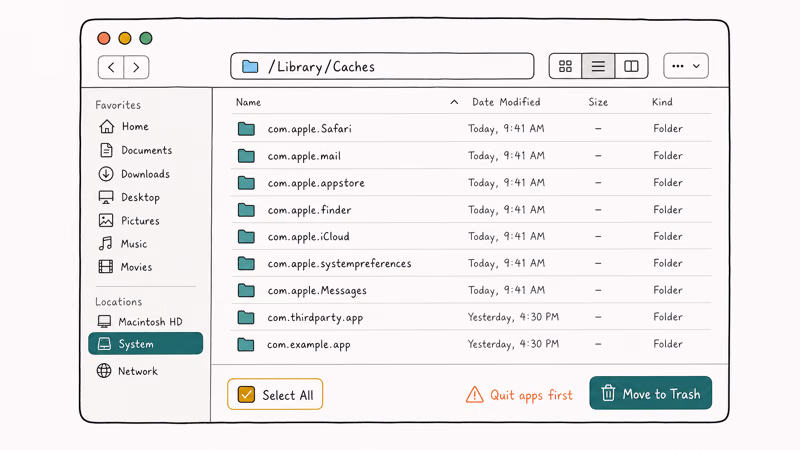800x450 pixels.
Task: Switch to icon grid view
Action: tap(565, 66)
